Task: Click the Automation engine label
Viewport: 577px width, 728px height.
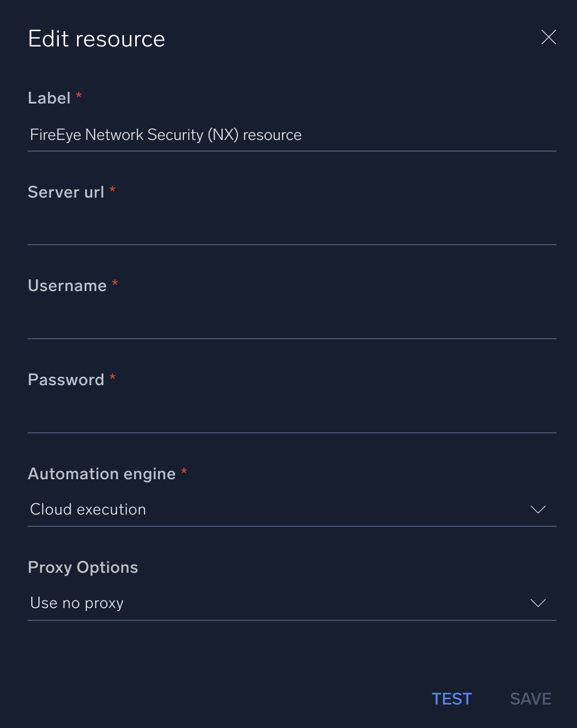Action: tap(101, 473)
